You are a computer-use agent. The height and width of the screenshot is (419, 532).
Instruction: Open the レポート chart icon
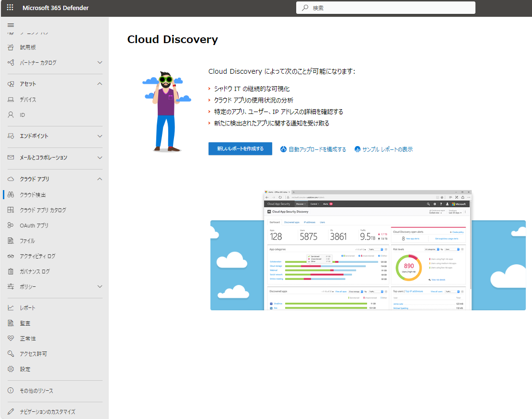11,308
